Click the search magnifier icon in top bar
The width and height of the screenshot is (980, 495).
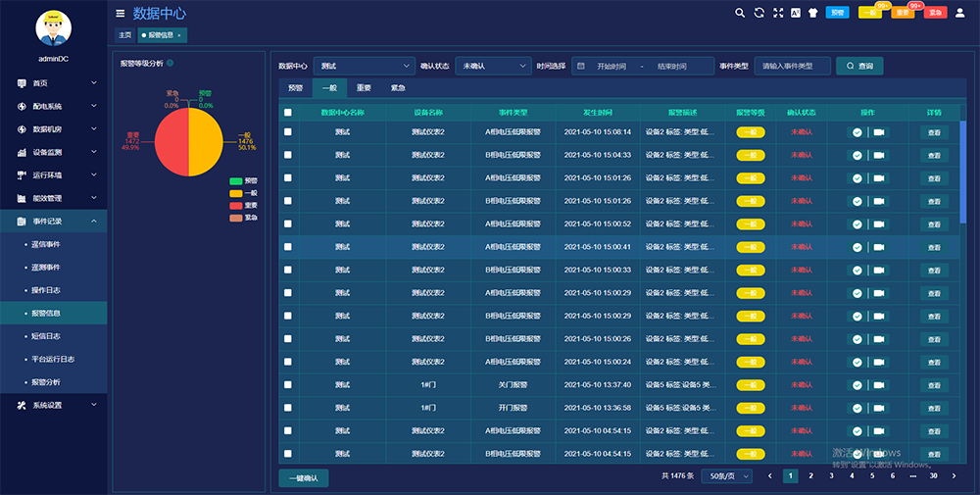point(740,13)
